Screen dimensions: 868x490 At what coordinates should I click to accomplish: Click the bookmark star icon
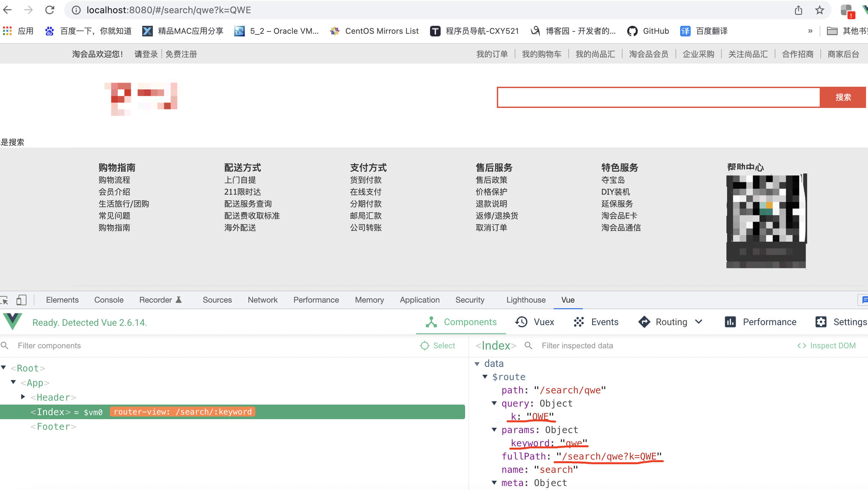[819, 10]
